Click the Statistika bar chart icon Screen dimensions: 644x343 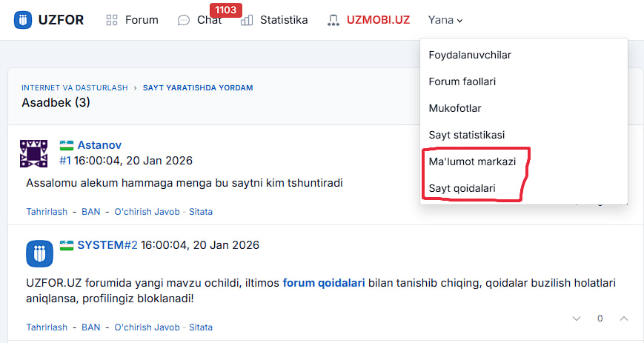(247, 20)
